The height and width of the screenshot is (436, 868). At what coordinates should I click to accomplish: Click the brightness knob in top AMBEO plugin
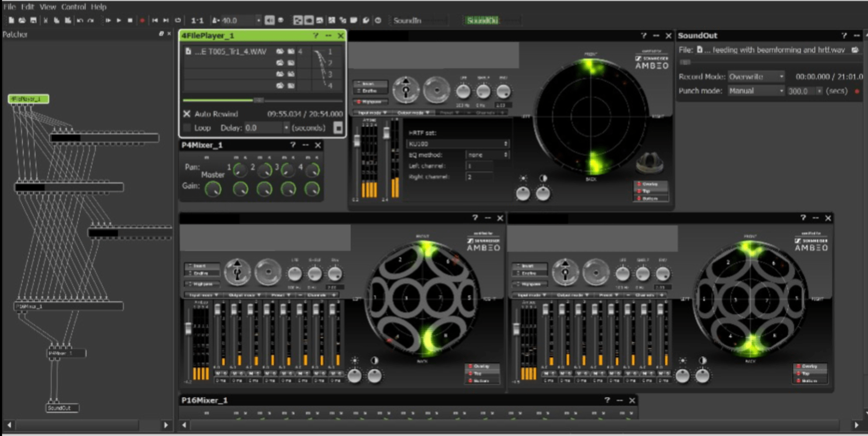coord(523,193)
